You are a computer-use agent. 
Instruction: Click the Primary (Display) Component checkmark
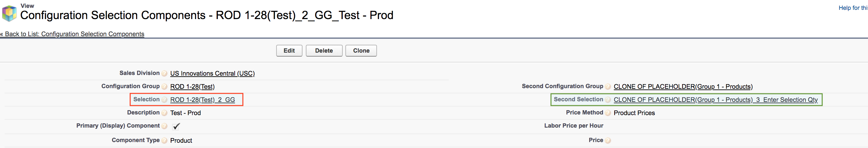coord(176,126)
